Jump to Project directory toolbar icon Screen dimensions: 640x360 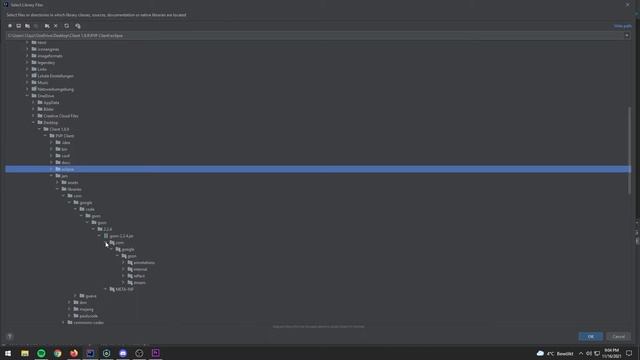pos(27,26)
